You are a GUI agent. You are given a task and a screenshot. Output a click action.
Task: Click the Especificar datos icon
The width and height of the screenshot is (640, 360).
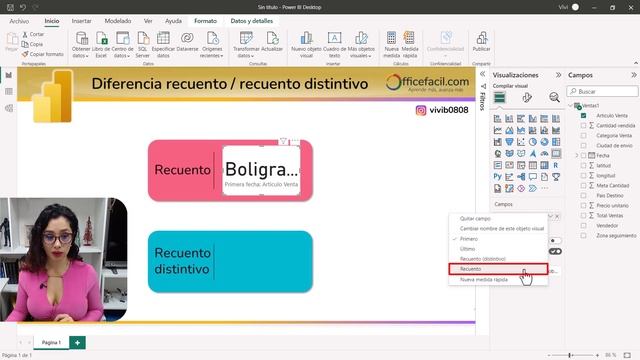tap(163, 38)
